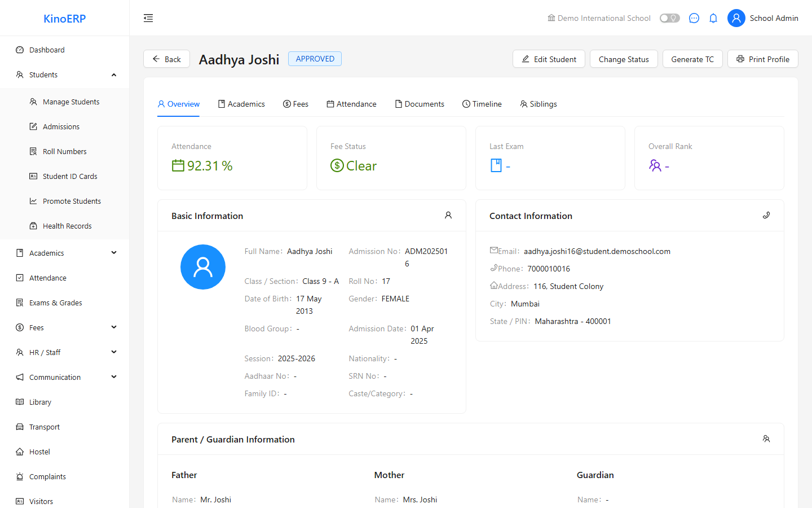The image size is (812, 508).
Task: Select the Overview tab
Action: click(x=178, y=104)
